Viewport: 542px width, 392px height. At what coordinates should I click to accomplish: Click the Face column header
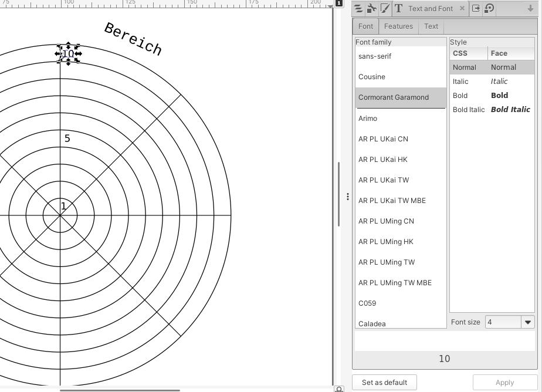point(511,53)
